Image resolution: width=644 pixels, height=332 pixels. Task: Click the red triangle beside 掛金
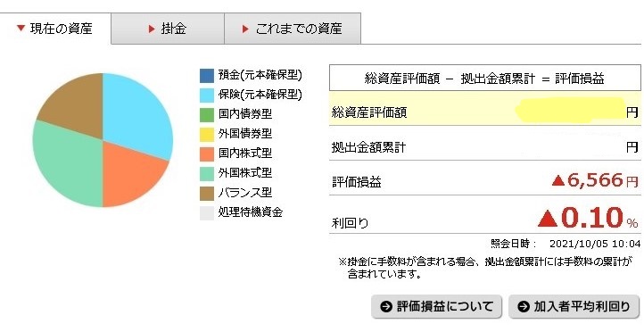click(x=152, y=29)
